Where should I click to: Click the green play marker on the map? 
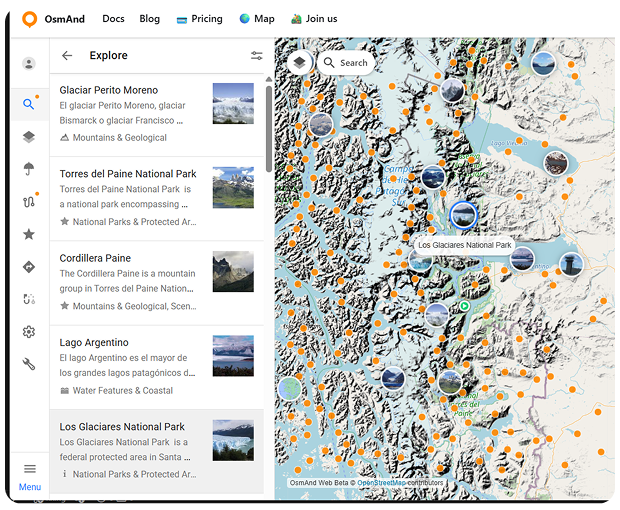coord(465,306)
